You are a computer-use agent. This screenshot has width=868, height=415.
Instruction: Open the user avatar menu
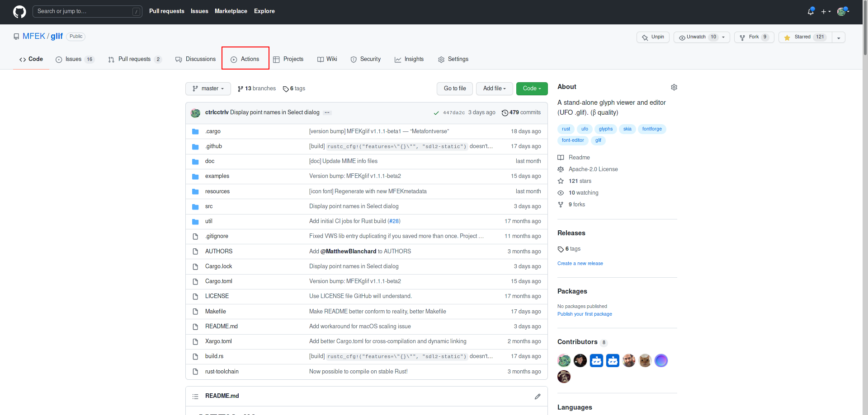coord(843,11)
